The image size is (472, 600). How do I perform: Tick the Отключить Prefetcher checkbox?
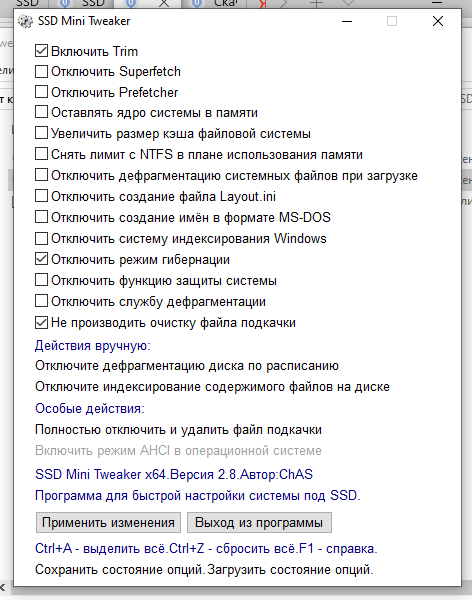pos(41,92)
